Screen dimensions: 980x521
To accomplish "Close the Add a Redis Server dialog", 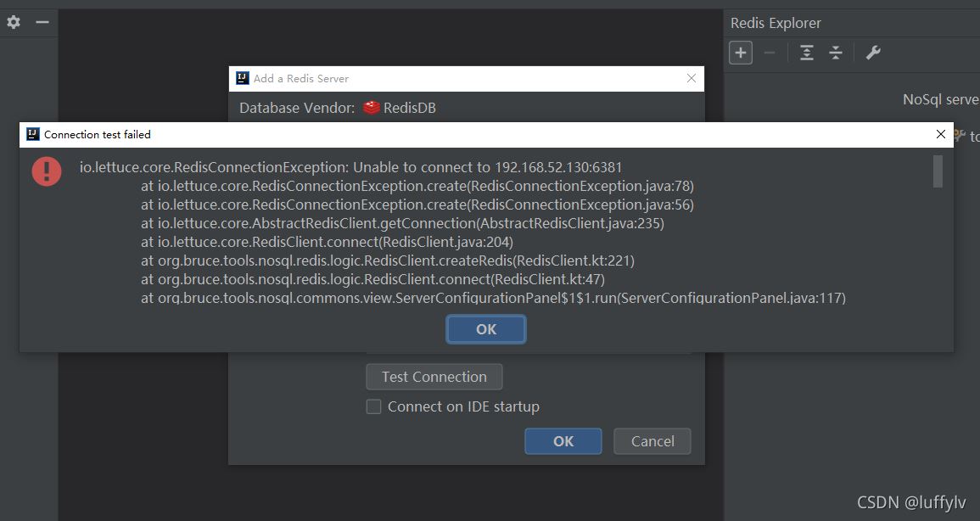I will [692, 78].
